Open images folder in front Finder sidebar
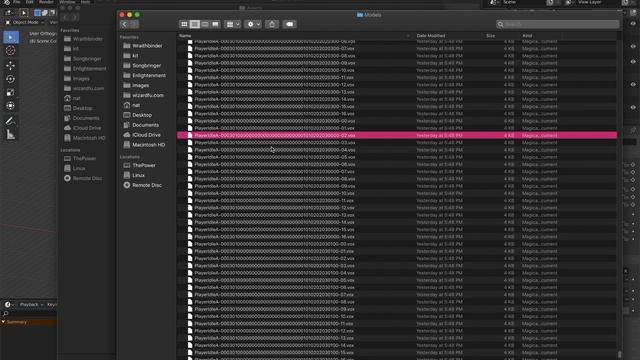Screen dimensions: 640x360 coord(140,85)
